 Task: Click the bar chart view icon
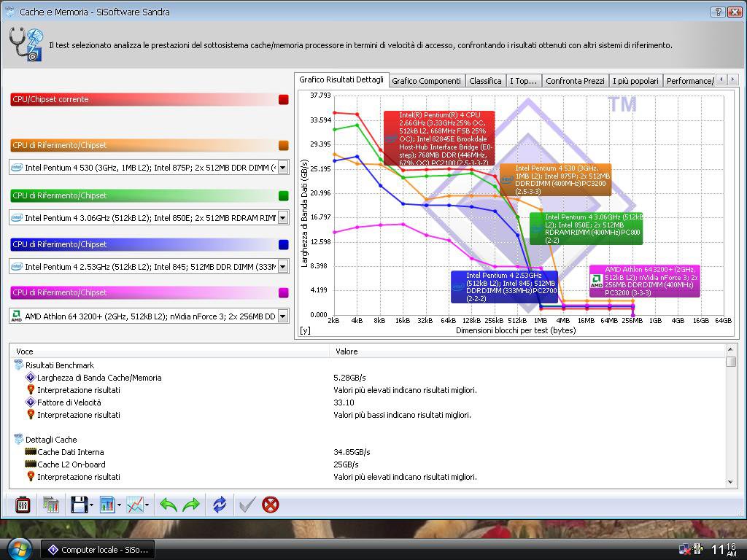[x=107, y=504]
